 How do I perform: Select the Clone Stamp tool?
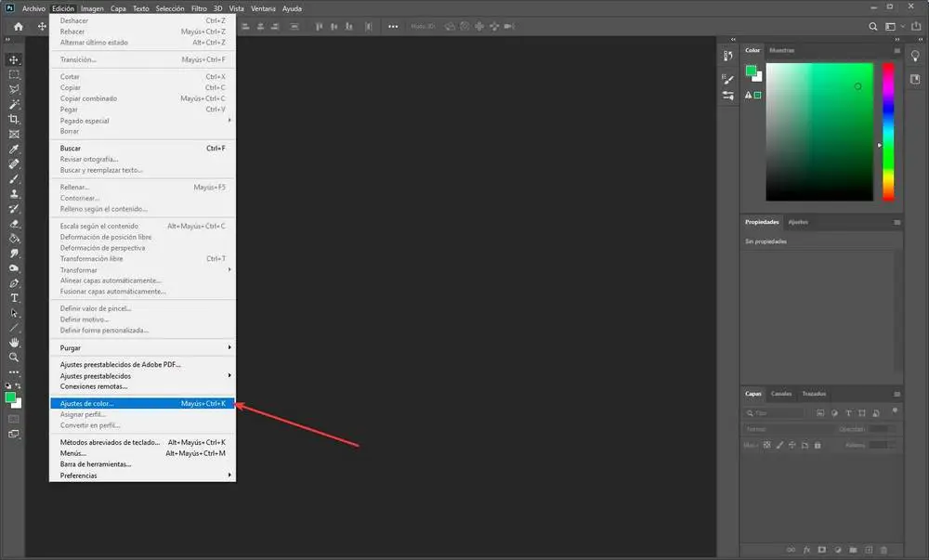(14, 193)
